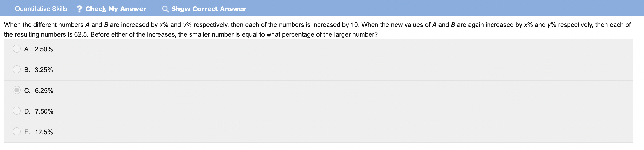Click the 'D.' option letter label
The image size is (644, 150).
27,111
